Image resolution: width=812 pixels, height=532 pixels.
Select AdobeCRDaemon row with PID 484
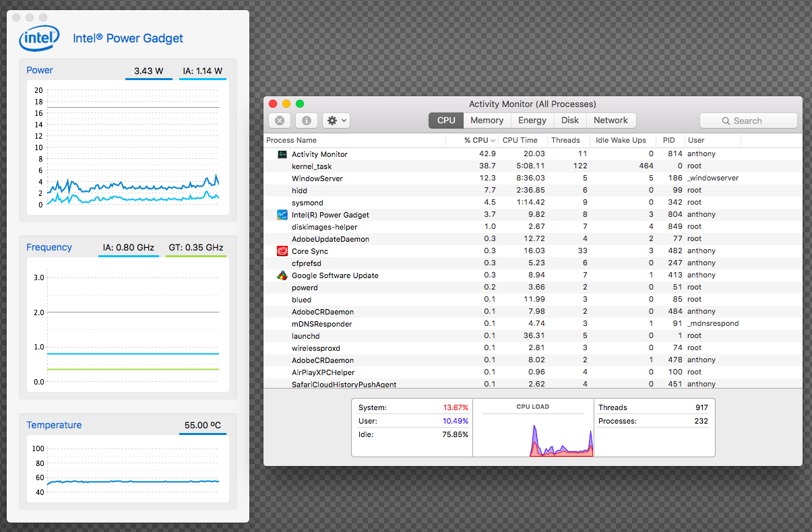pyautogui.click(x=533, y=312)
